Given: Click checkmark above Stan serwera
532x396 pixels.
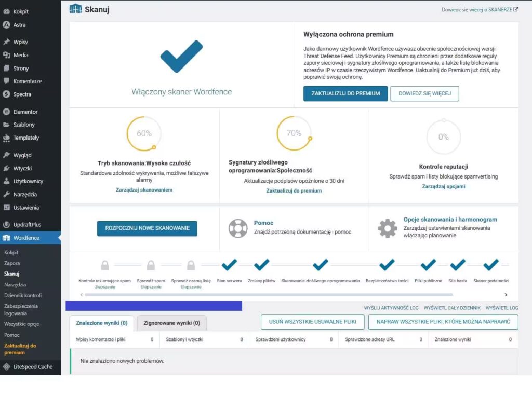Looking at the screenshot, I should 229,265.
